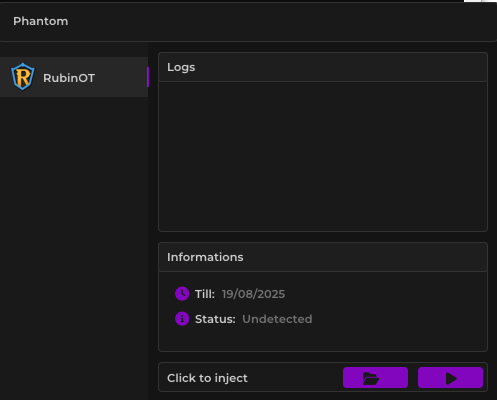This screenshot has height=400, width=497.
Task: Click the Status label text
Action: (215, 319)
